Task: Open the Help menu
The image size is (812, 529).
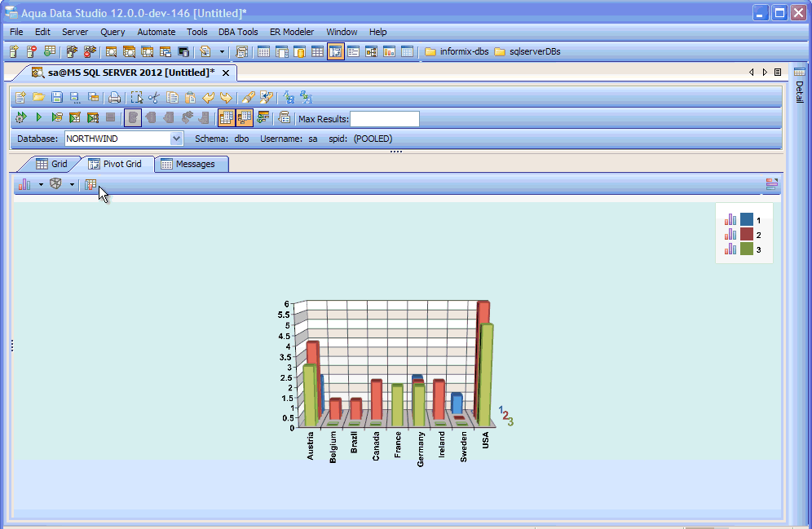Action: 377,32
